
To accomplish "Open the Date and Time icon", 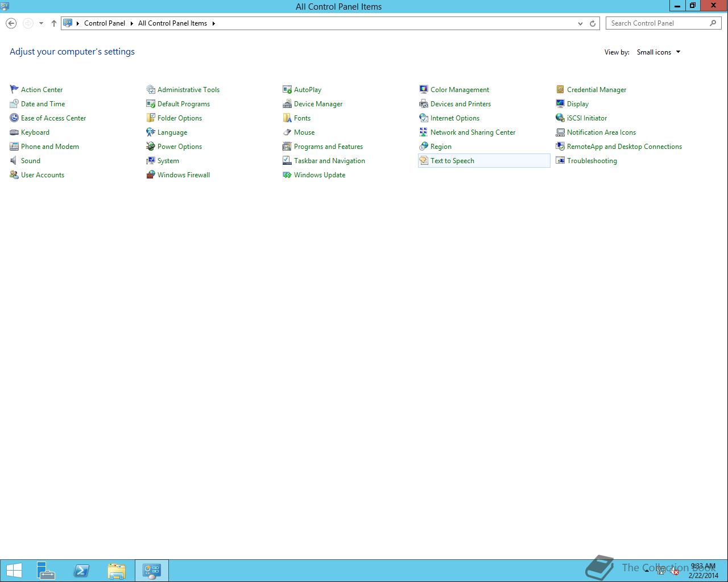I will tap(14, 103).
